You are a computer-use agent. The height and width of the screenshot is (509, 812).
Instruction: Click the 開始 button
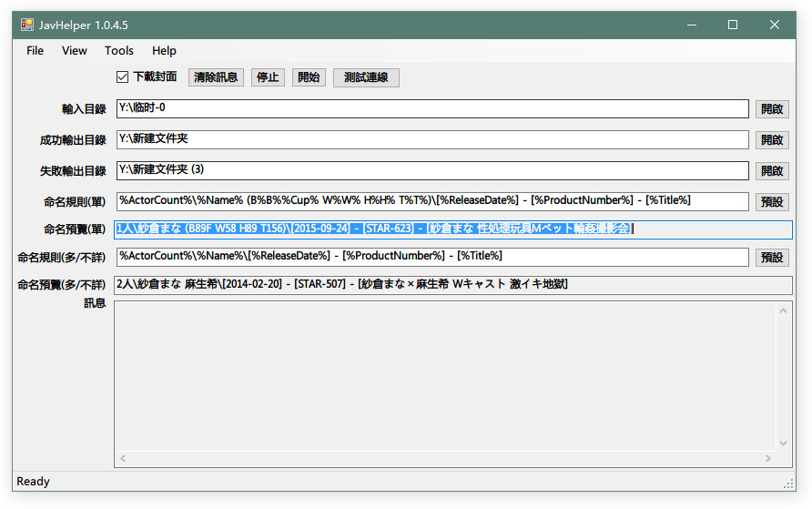click(x=309, y=77)
